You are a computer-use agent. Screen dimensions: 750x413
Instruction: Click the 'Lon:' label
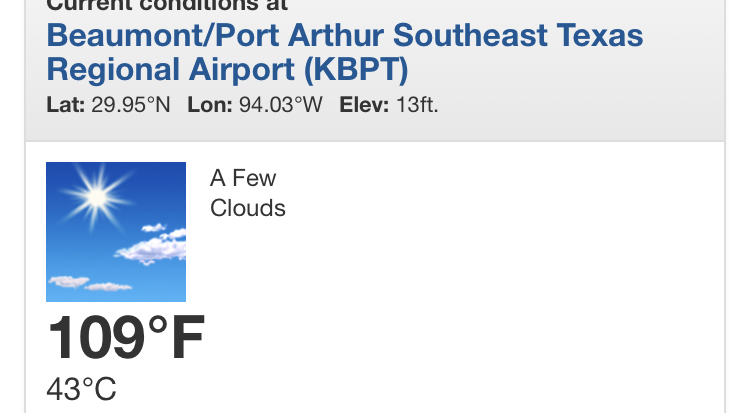(208, 104)
